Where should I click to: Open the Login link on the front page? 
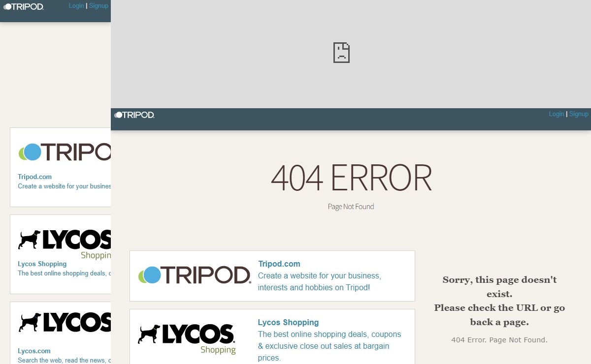tap(557, 114)
